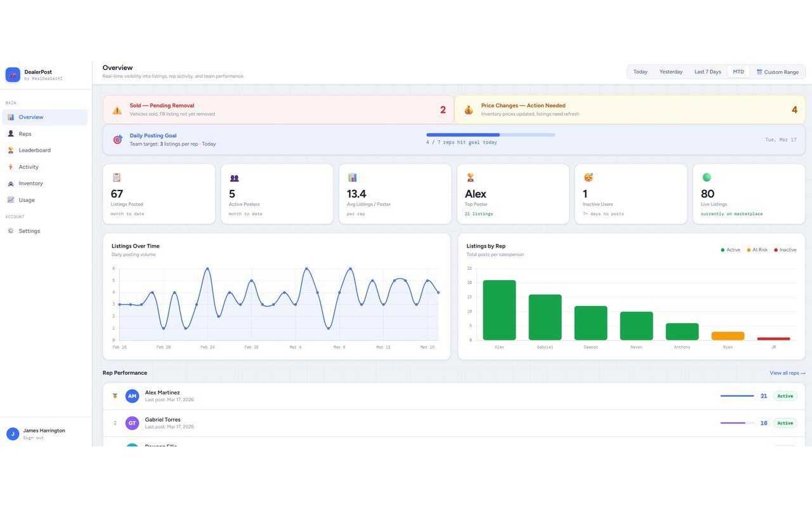Open the Gabriel Torres rep row

pyautogui.click(x=454, y=423)
